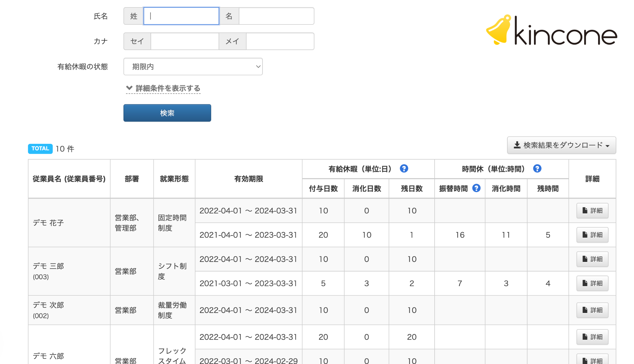Screen dimensions: 634x364
Task: Focus the 姓 name input field
Action: click(181, 16)
